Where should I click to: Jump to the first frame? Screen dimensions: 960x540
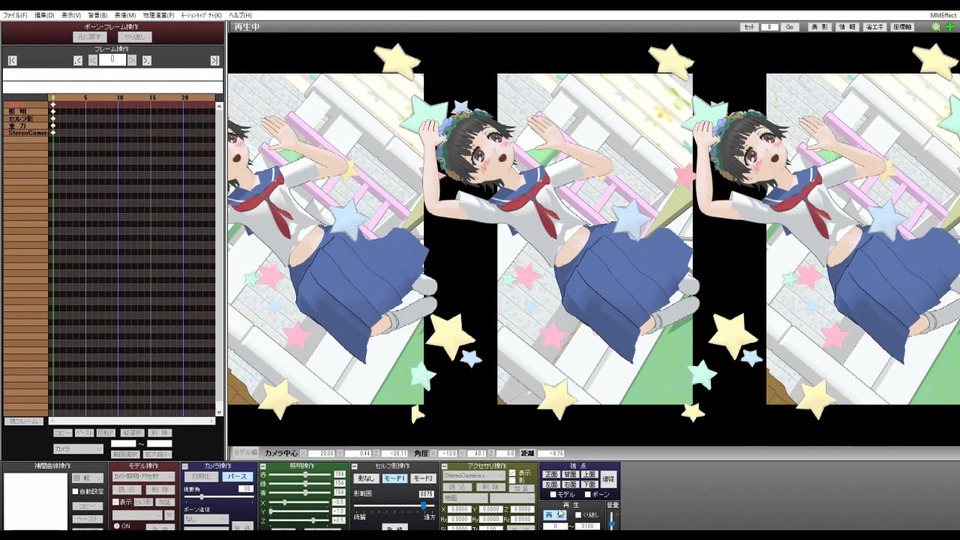click(12, 61)
